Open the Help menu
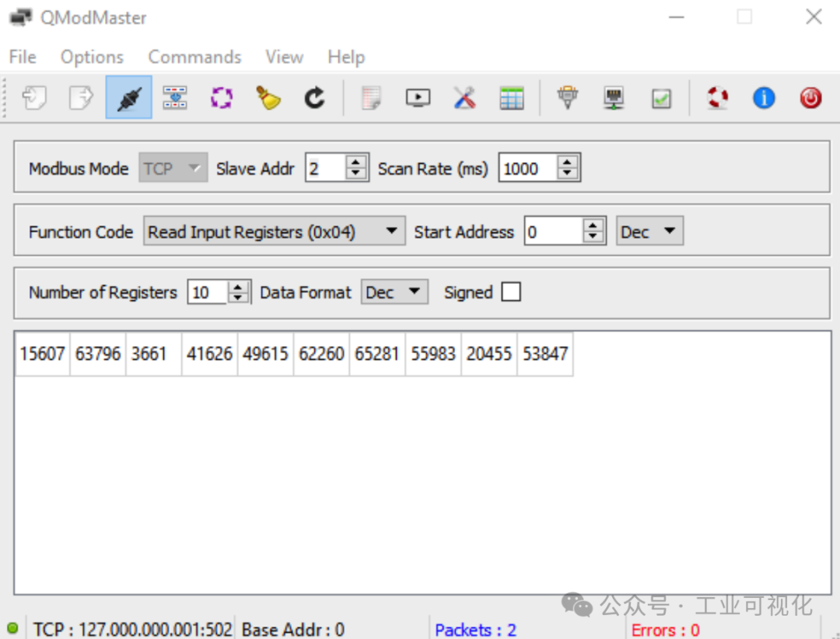Viewport: 840px width, 639px height. point(347,57)
